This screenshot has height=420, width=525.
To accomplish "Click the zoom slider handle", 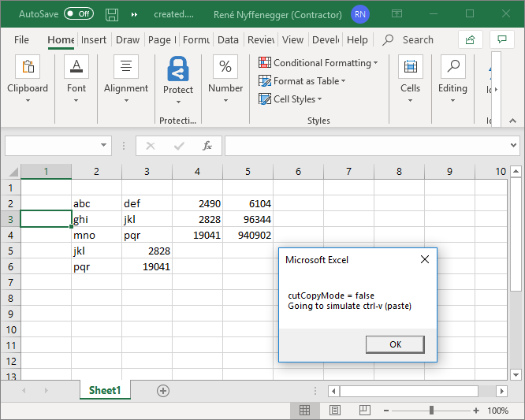I will 431,411.
